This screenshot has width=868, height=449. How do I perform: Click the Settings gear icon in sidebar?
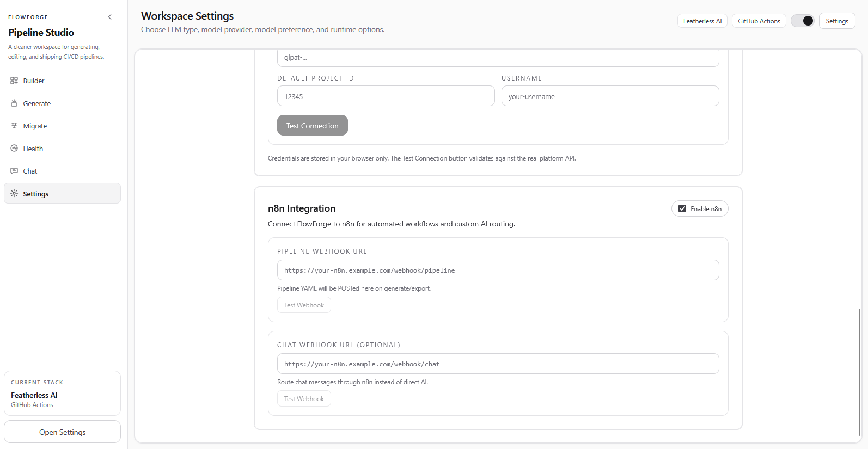click(x=14, y=194)
